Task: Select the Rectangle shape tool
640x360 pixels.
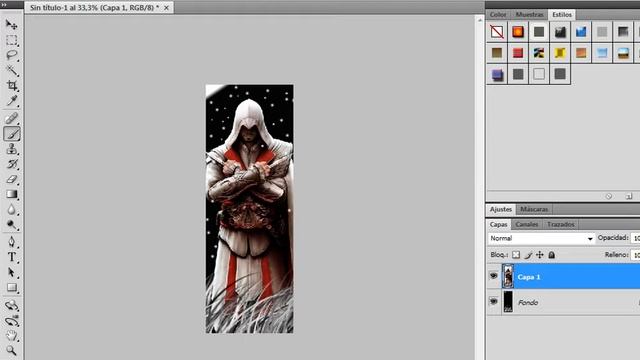Action: coord(11,287)
